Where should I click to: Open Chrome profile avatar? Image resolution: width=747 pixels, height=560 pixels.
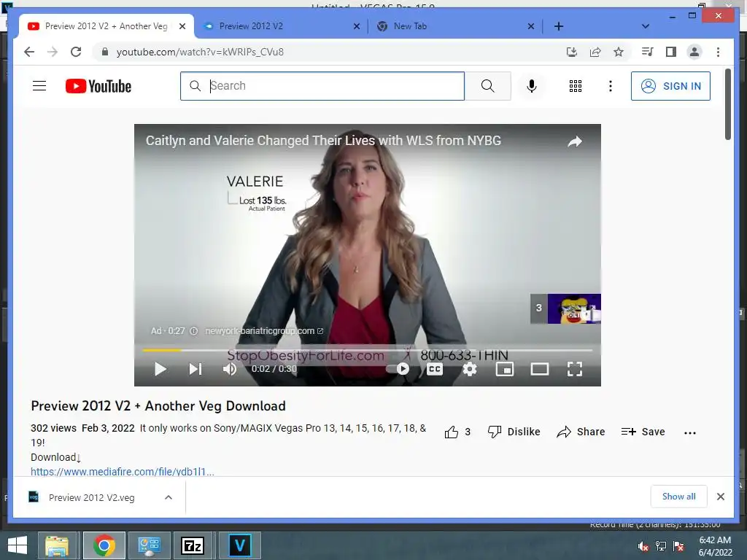coord(694,52)
